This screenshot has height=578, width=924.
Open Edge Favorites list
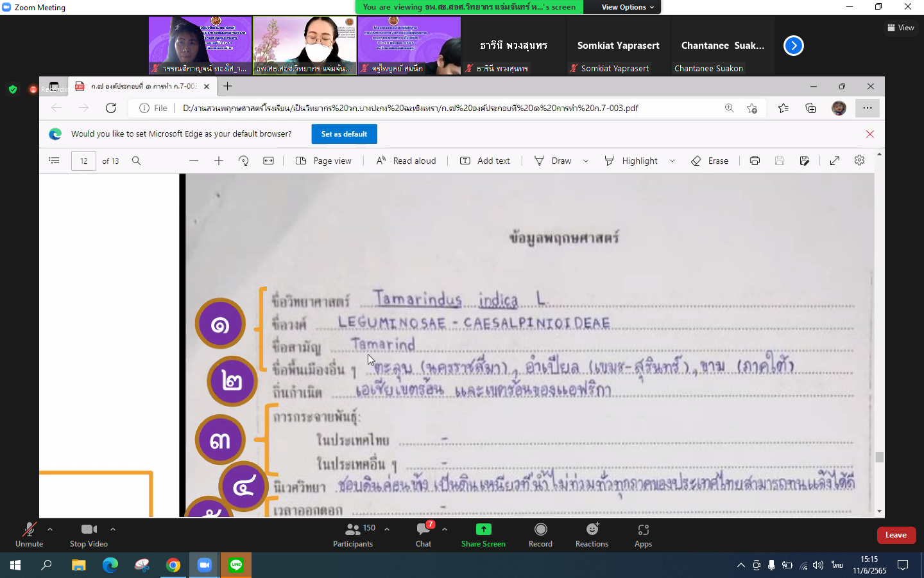coord(783,108)
